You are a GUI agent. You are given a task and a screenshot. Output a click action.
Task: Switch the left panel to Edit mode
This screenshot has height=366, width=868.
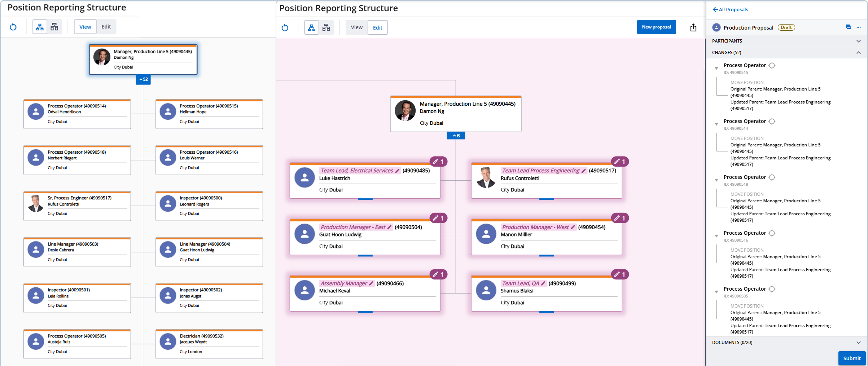(x=106, y=26)
